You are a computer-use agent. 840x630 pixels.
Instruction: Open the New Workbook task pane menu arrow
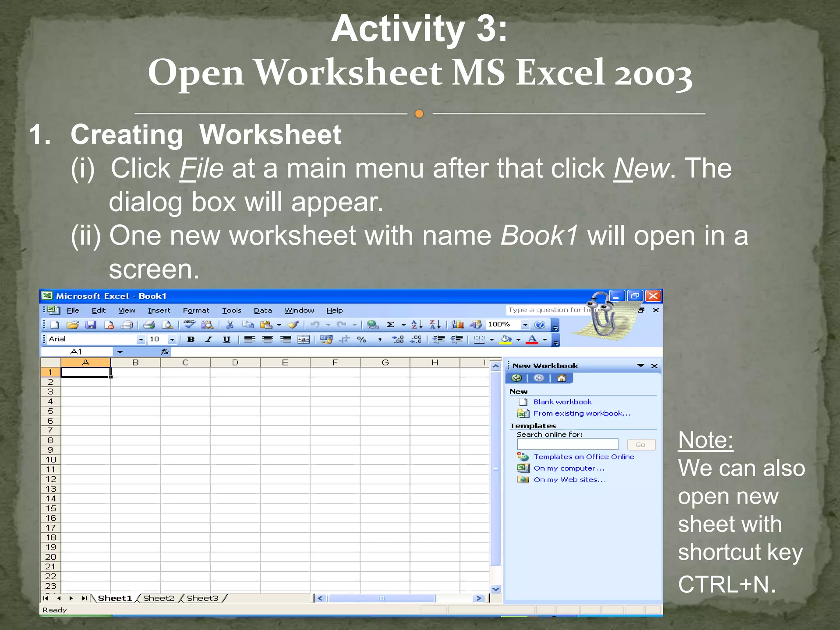coord(641,366)
